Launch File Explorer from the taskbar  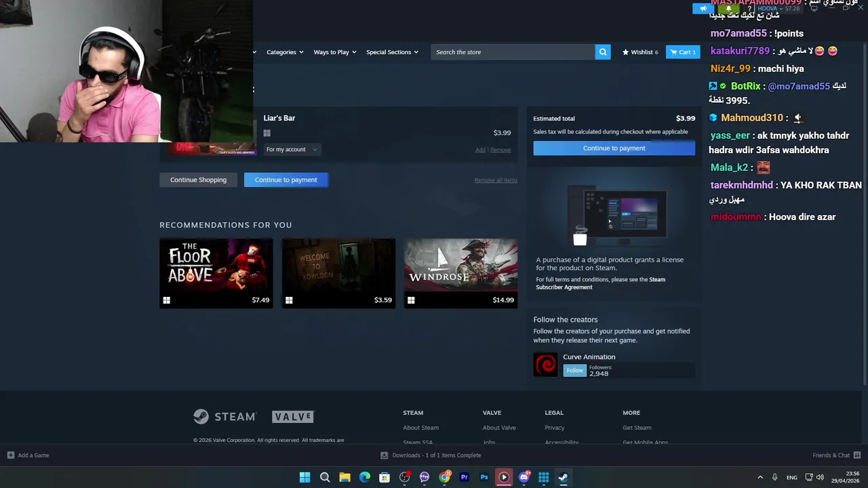(x=344, y=477)
